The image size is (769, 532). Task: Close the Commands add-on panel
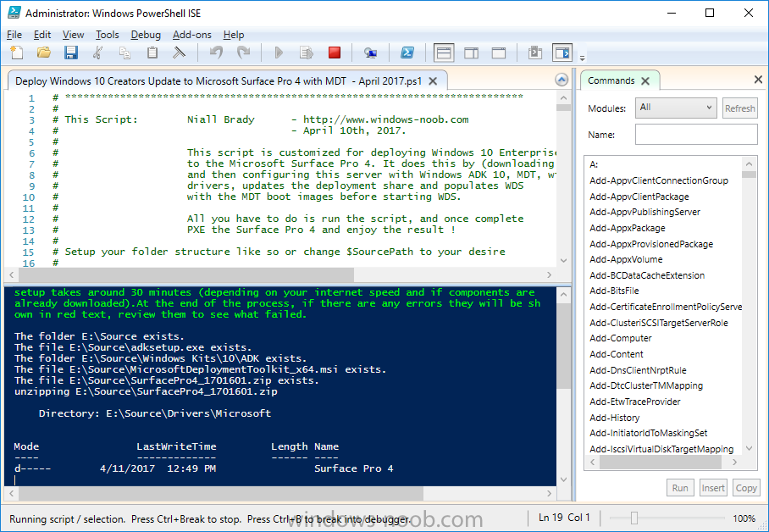758,80
